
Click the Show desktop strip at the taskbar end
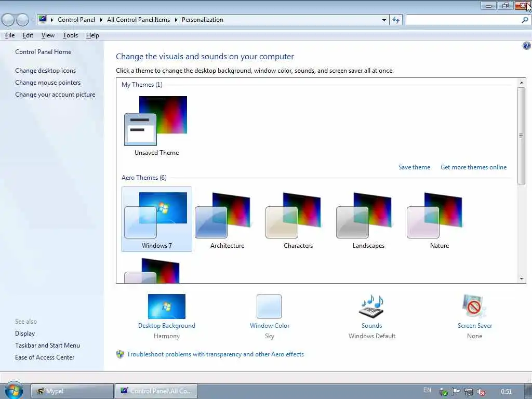coord(528,392)
